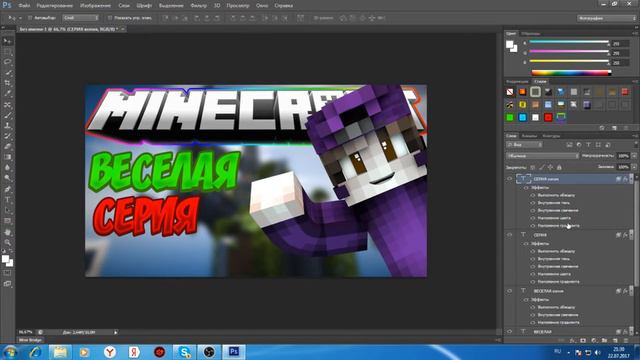
Task: Change screen mode icon in toolbox
Action: point(7,284)
